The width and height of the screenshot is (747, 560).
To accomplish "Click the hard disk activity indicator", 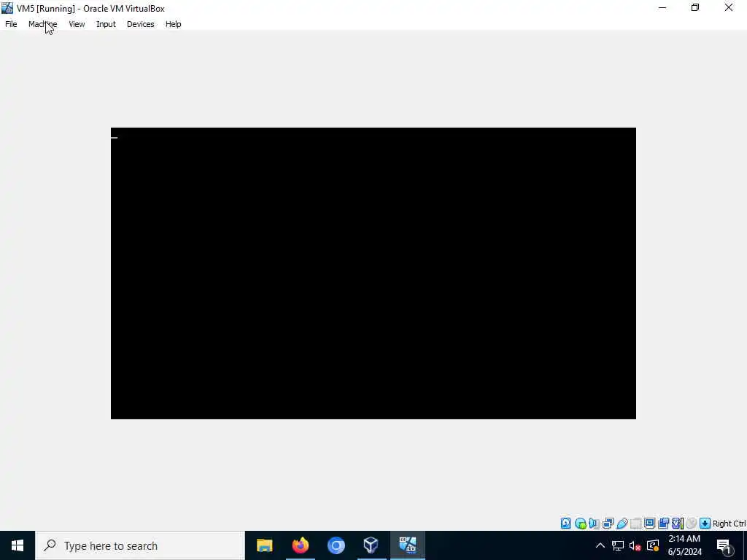I will pyautogui.click(x=565, y=524).
